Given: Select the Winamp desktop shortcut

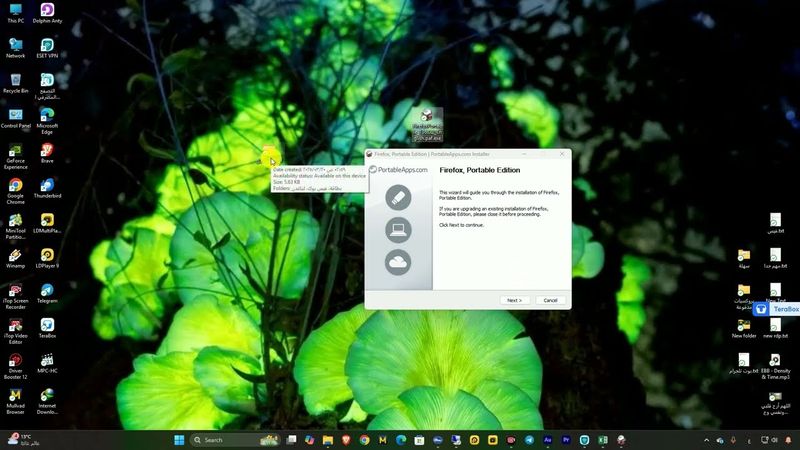Looking at the screenshot, I should 15,257.
